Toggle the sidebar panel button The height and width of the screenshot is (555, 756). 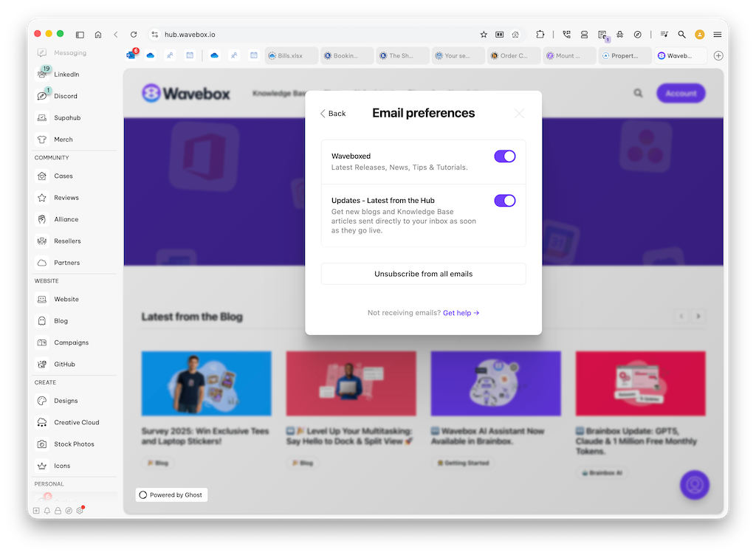pyautogui.click(x=80, y=35)
